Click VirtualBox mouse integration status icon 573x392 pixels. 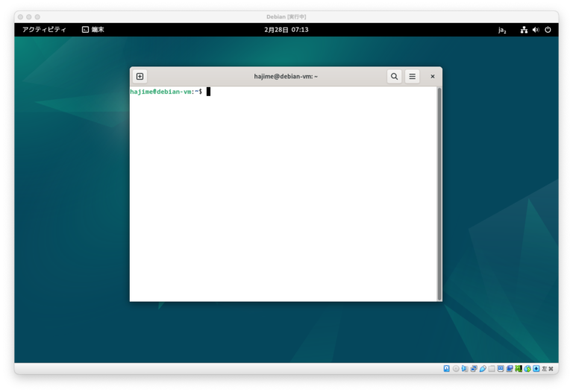527,369
